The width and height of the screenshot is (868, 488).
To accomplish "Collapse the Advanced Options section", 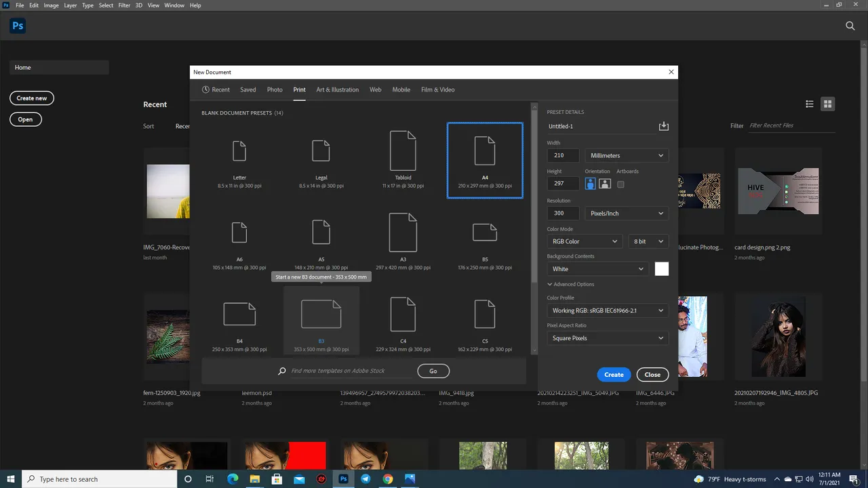I will pyautogui.click(x=571, y=284).
